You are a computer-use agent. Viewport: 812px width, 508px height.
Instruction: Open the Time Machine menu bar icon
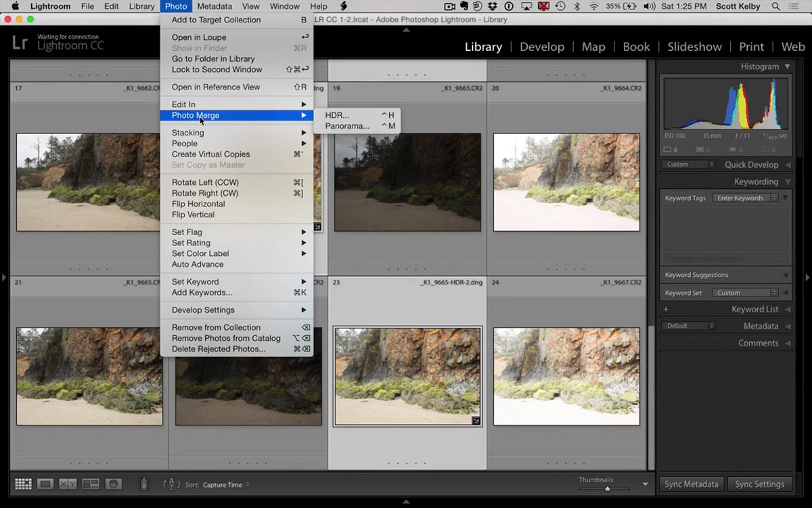(x=560, y=6)
